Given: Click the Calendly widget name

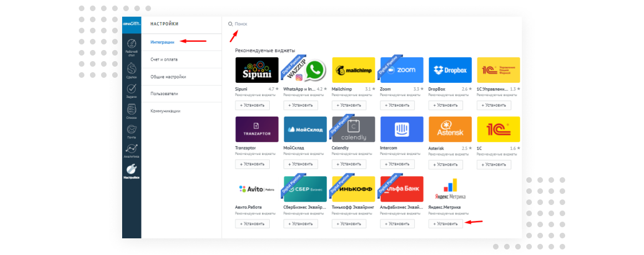Looking at the screenshot, I should (340, 148).
